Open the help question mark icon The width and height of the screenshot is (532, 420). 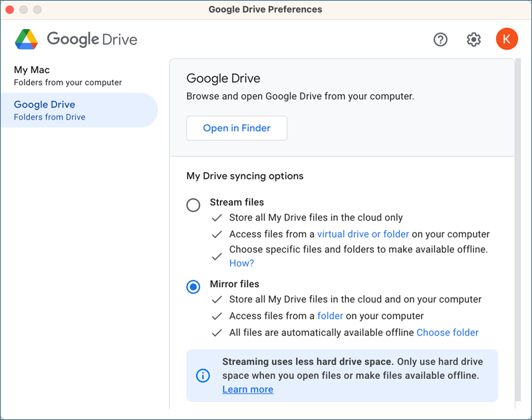[x=440, y=40]
